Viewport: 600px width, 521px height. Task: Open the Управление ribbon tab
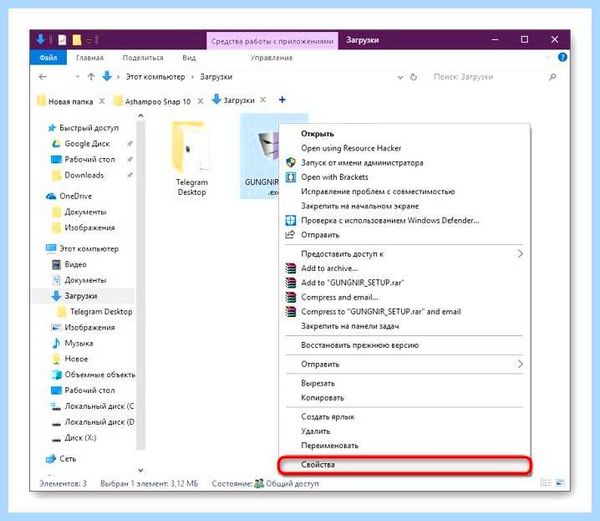click(x=271, y=57)
